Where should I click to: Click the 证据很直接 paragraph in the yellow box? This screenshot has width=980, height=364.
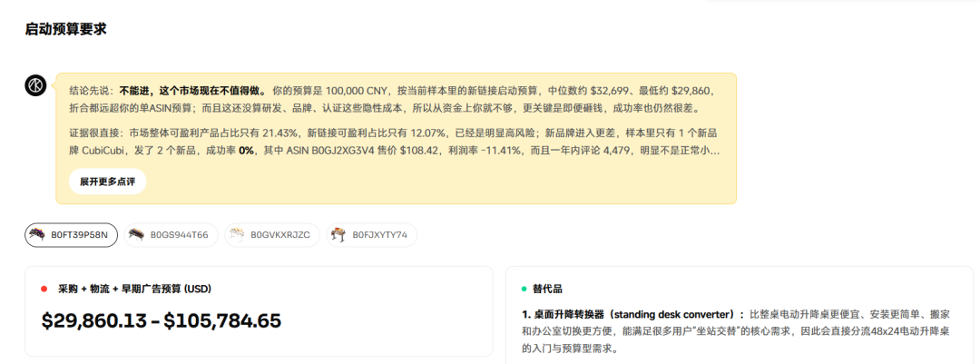[x=395, y=142]
